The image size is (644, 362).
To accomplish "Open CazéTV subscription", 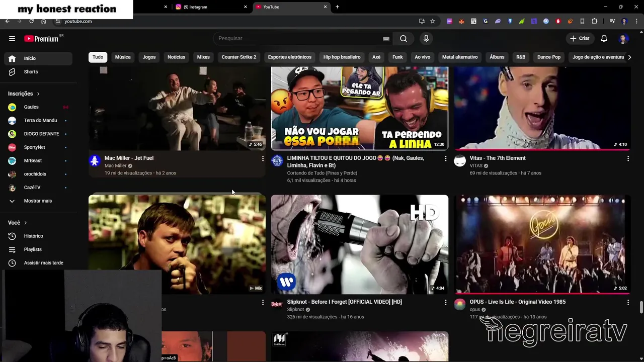I will tap(38, 188).
